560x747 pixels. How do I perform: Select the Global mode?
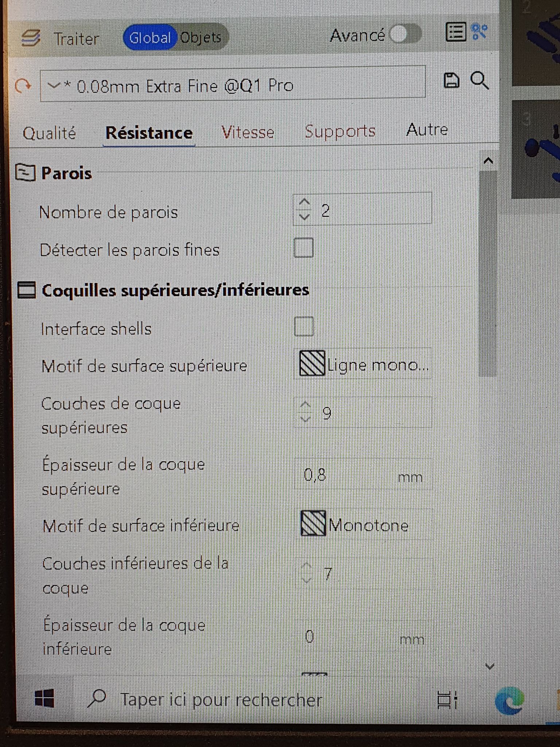[x=150, y=38]
